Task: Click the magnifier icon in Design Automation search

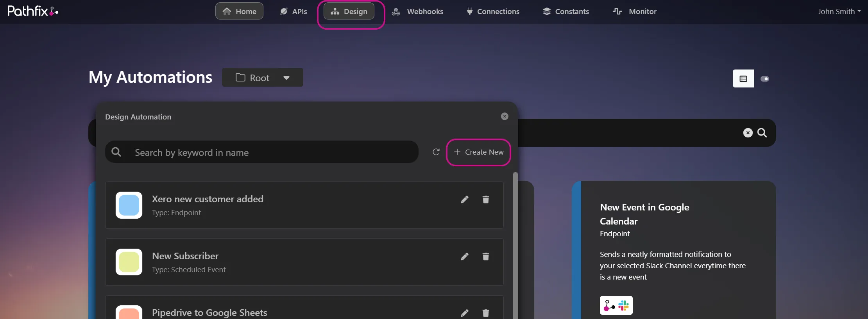Action: point(116,152)
